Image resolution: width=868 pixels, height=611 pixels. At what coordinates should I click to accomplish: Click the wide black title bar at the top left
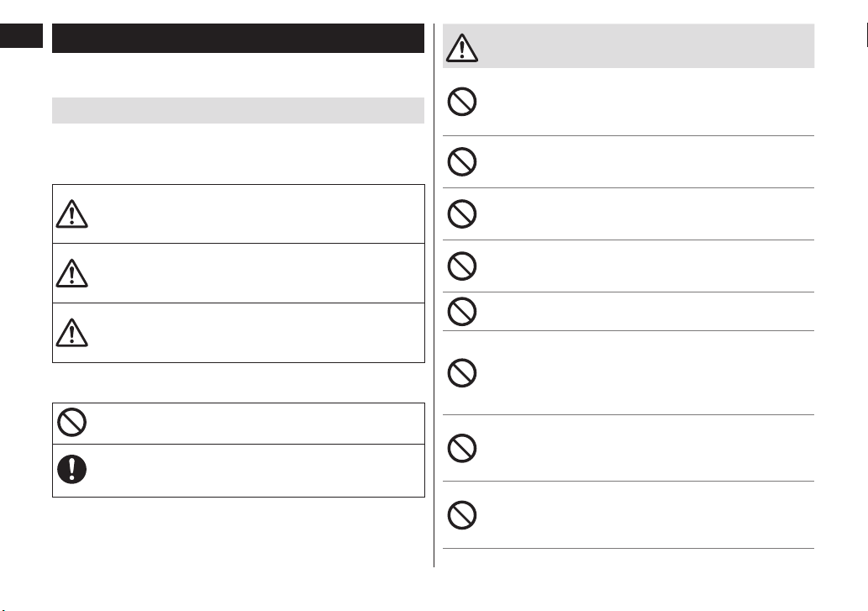pos(238,38)
